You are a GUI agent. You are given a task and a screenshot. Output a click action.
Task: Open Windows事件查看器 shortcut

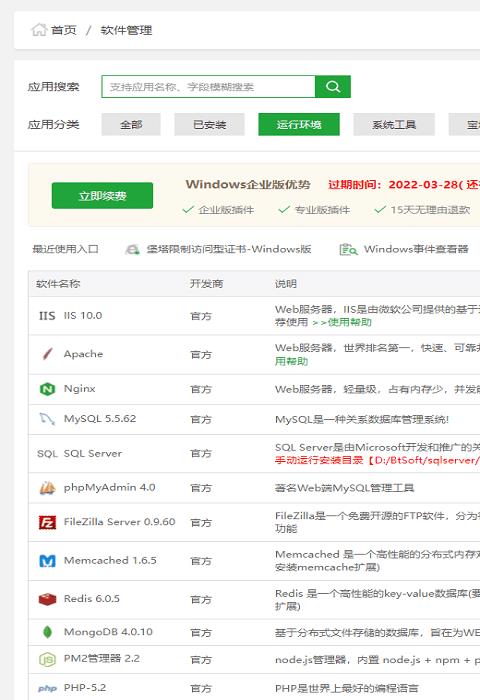point(416,249)
